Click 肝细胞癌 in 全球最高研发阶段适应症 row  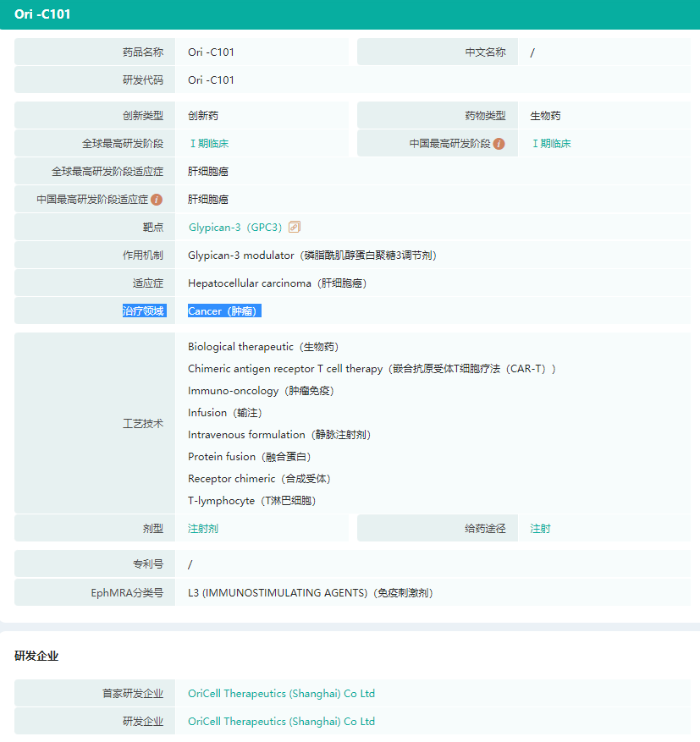pyautogui.click(x=208, y=171)
